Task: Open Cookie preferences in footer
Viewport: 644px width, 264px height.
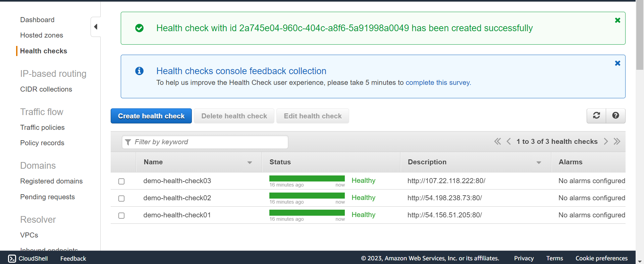Action: point(601,258)
